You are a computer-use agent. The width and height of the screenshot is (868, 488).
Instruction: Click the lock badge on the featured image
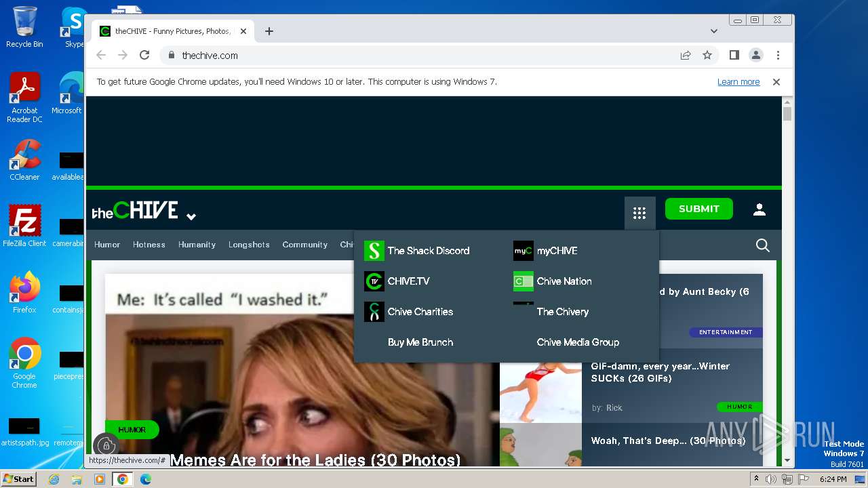(x=106, y=445)
